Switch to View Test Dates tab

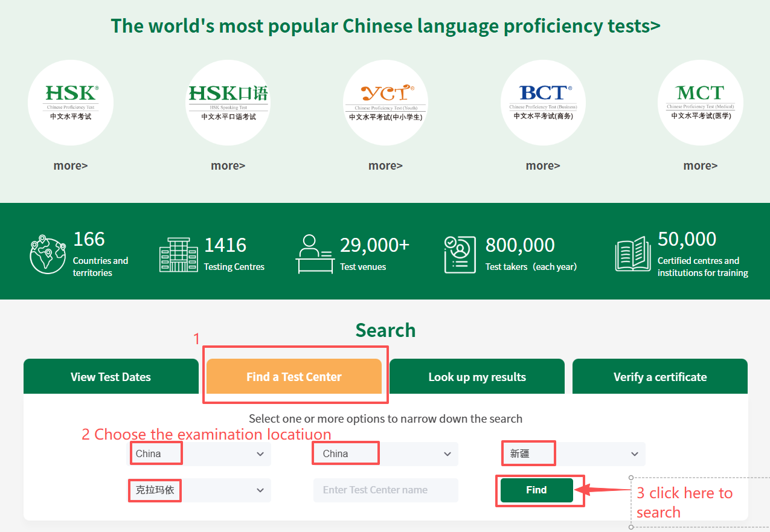[111, 377]
